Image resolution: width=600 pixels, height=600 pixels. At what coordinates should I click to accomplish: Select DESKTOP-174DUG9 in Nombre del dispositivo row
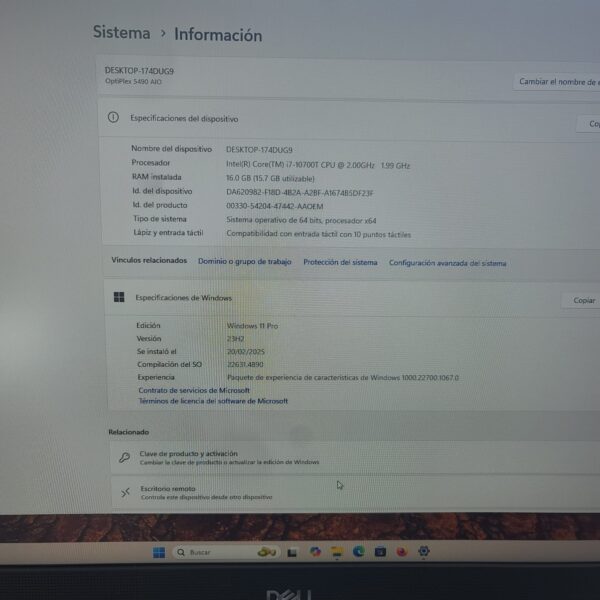[x=259, y=150]
